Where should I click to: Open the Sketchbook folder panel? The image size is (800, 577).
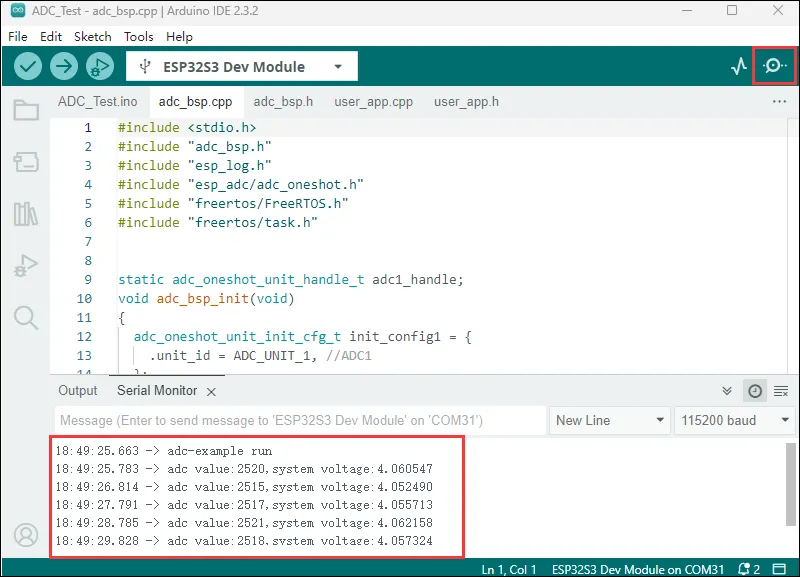(x=26, y=110)
